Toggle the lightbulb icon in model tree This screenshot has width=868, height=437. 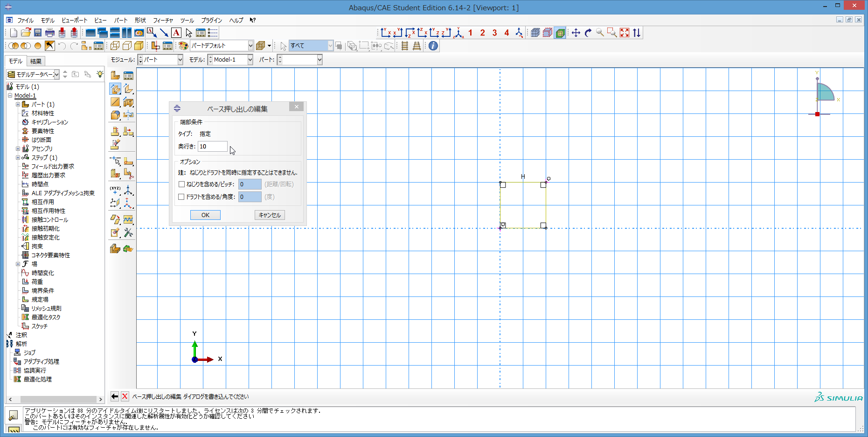coord(99,74)
